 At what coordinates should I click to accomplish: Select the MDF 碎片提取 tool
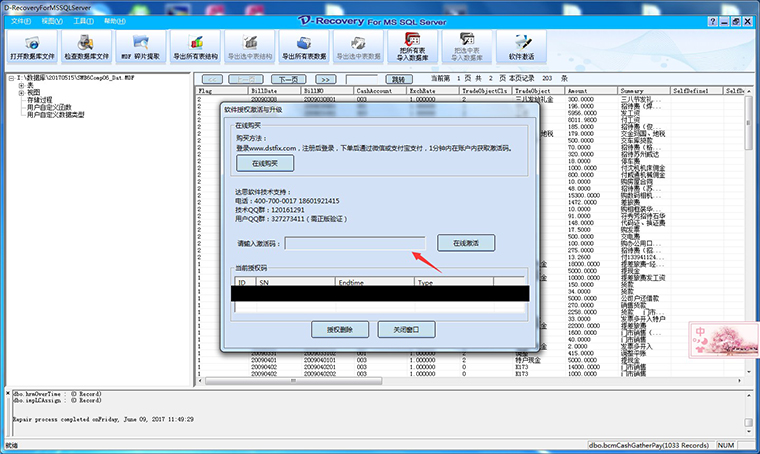tap(141, 47)
